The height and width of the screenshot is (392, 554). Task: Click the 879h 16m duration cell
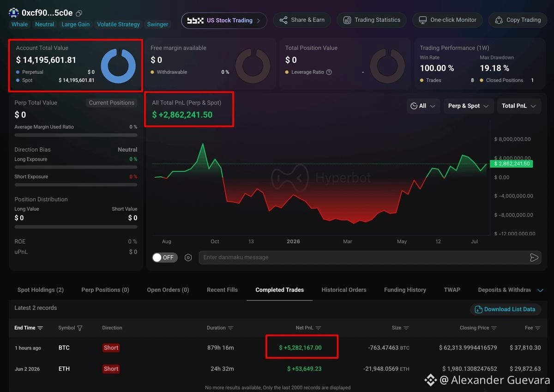[220, 348]
